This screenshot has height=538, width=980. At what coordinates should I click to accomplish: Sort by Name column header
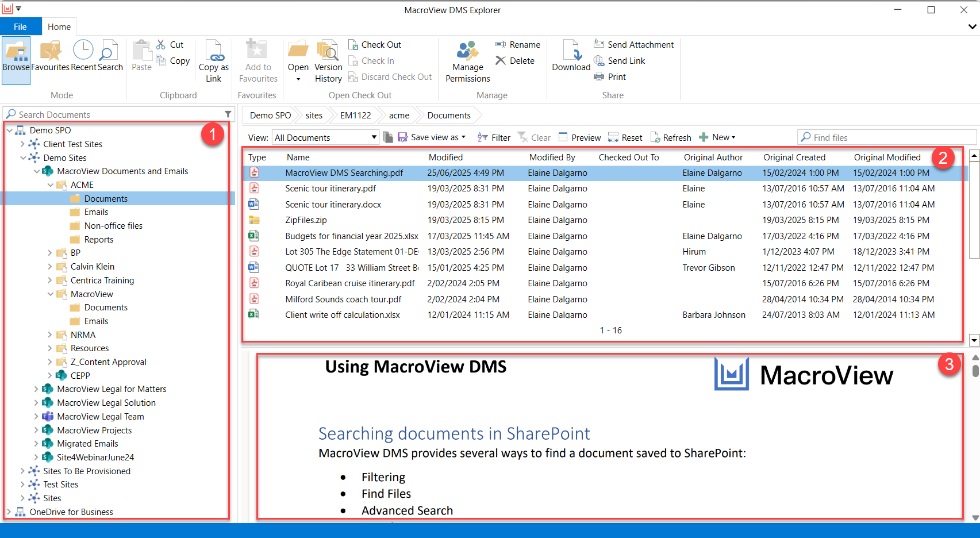click(298, 157)
